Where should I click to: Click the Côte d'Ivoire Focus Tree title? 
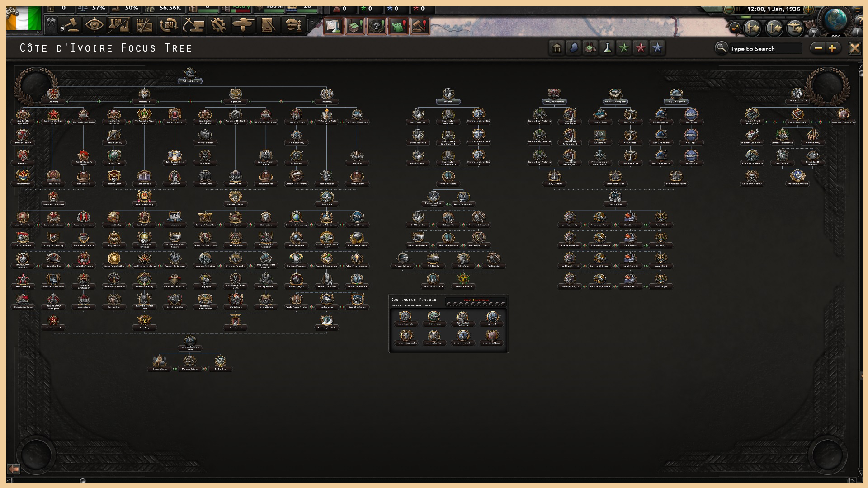pyautogui.click(x=106, y=48)
